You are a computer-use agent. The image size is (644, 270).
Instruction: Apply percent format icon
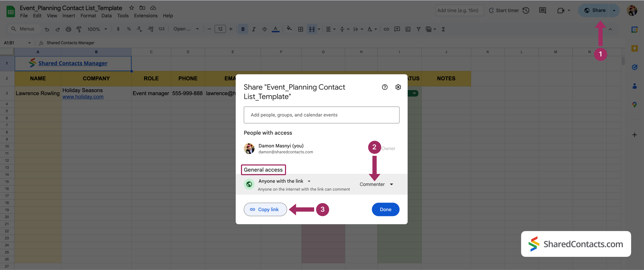129,29
